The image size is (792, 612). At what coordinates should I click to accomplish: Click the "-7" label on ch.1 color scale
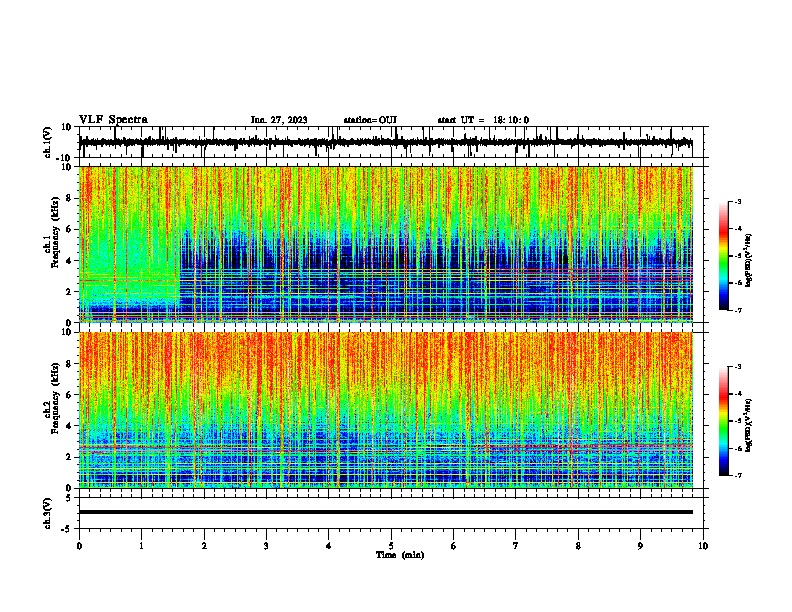tap(737, 310)
